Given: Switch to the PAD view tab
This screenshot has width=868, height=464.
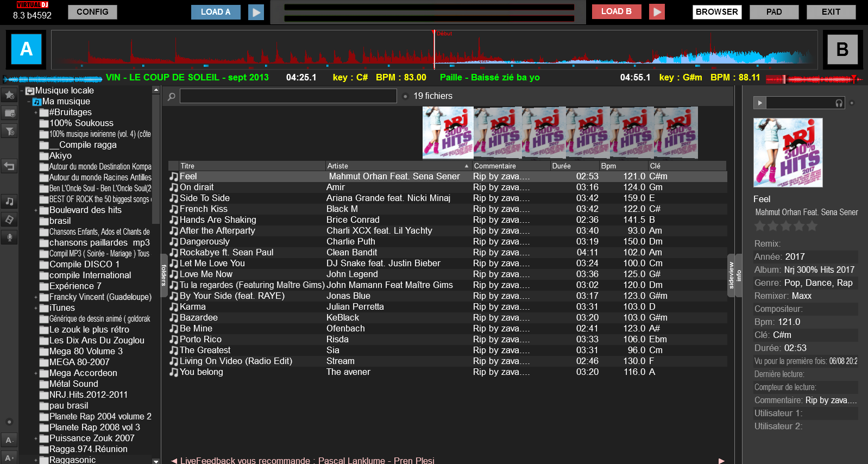Looking at the screenshot, I should pyautogui.click(x=774, y=12).
